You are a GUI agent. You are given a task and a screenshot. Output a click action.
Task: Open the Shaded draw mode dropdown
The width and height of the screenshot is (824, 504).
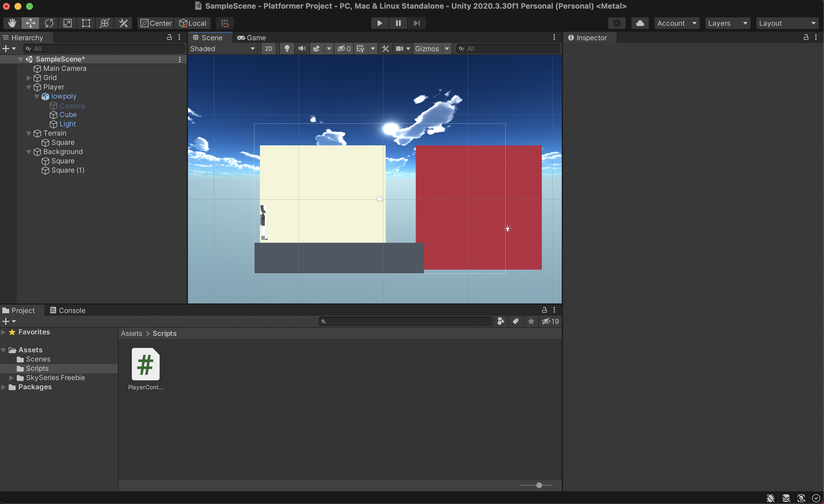tap(222, 49)
